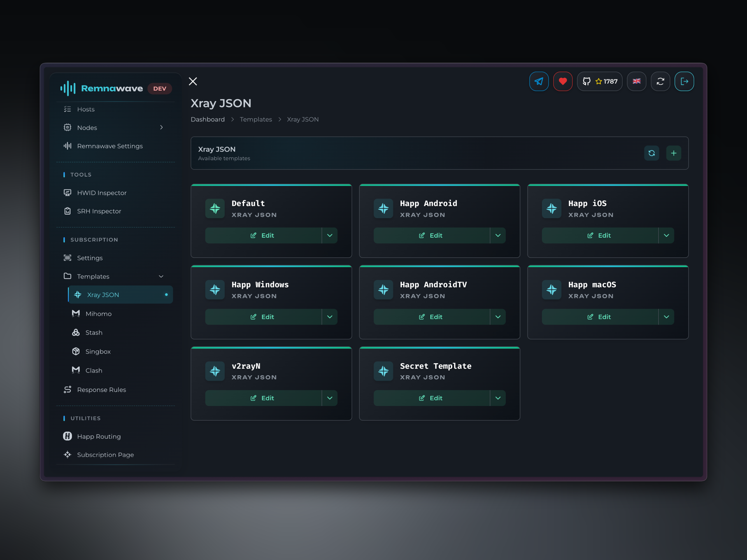Open the Dashboard breadcrumb link
Viewport: 747px width, 560px height.
point(207,119)
